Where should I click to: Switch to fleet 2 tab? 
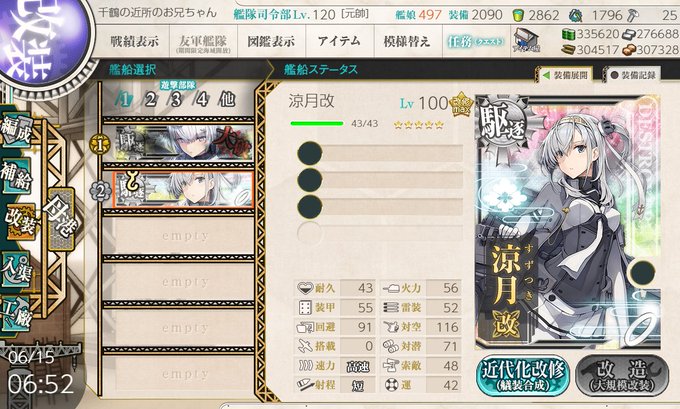tap(150, 100)
